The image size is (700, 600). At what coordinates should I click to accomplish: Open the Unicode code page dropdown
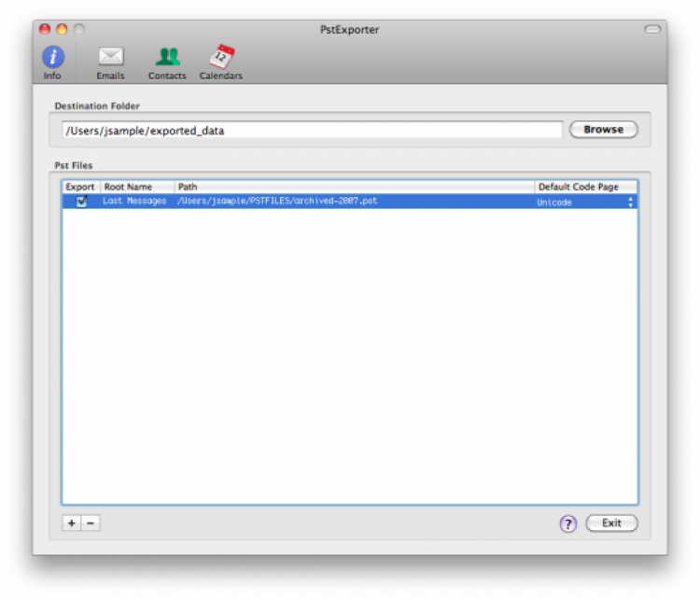585,202
